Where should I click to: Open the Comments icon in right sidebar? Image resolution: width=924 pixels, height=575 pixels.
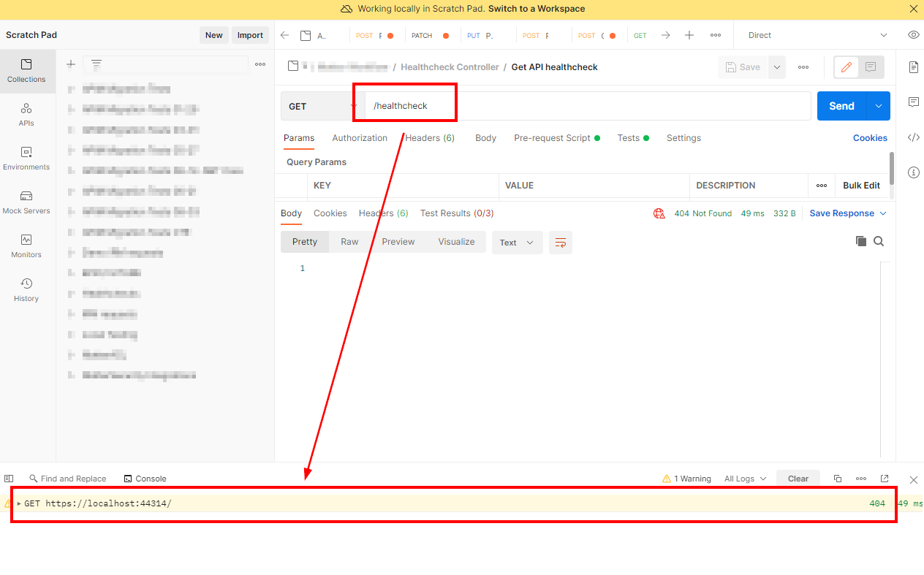[x=914, y=102]
